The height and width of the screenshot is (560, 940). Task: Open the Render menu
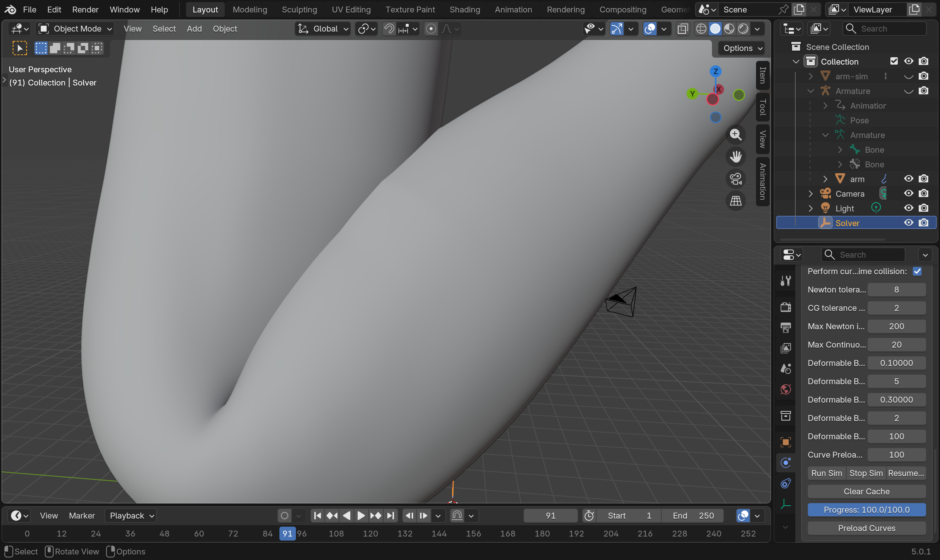(x=85, y=10)
